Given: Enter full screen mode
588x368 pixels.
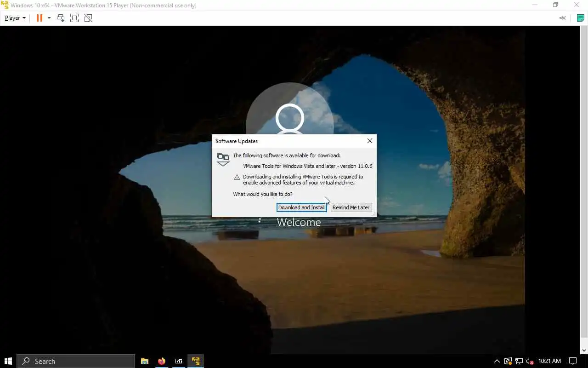Looking at the screenshot, I should [74, 18].
